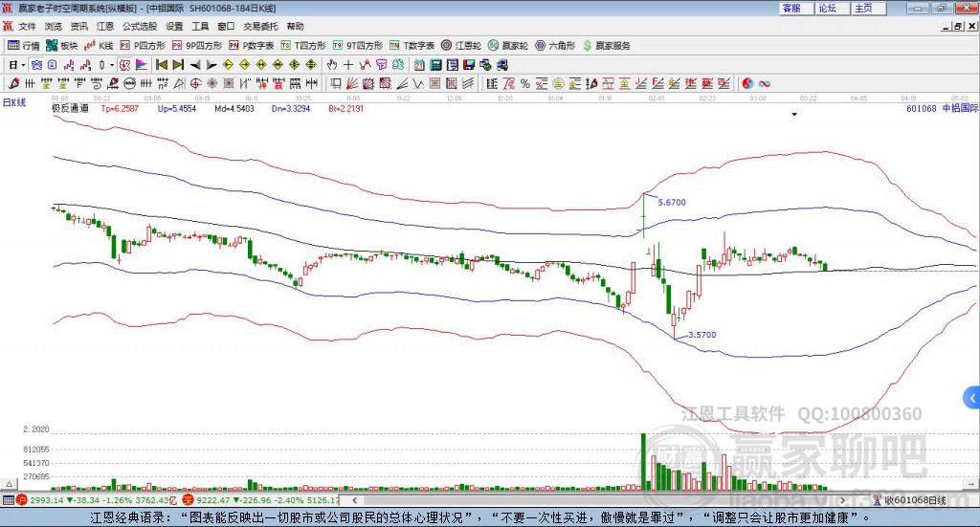This screenshot has height=527, width=980.
Task: Open the 帮助 menu
Action: coord(295,26)
